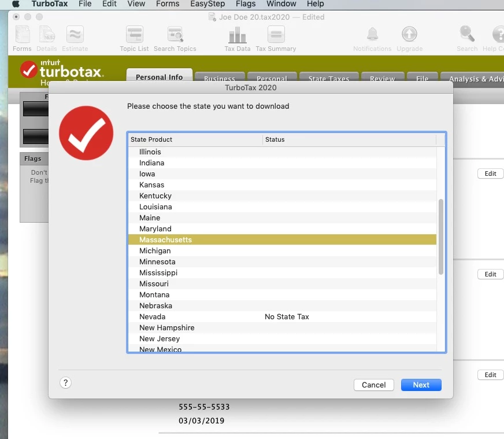The image size is (504, 439).
Task: Switch to the Personal Info tab
Action: tap(160, 76)
